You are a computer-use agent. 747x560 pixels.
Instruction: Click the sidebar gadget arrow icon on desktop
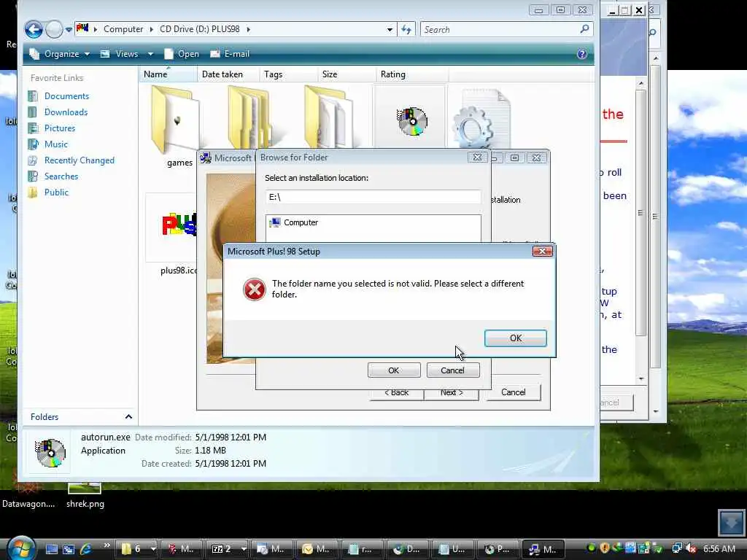click(x=731, y=523)
